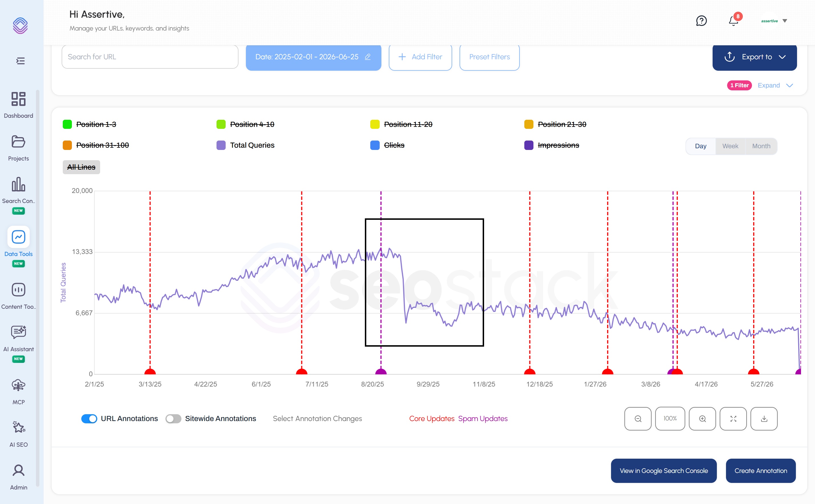The width and height of the screenshot is (815, 504).
Task: Click the red marker near 7/11/25
Action: [x=302, y=372]
